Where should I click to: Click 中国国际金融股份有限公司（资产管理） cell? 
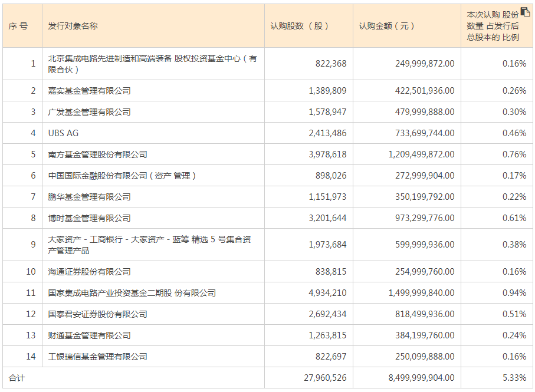point(153,176)
